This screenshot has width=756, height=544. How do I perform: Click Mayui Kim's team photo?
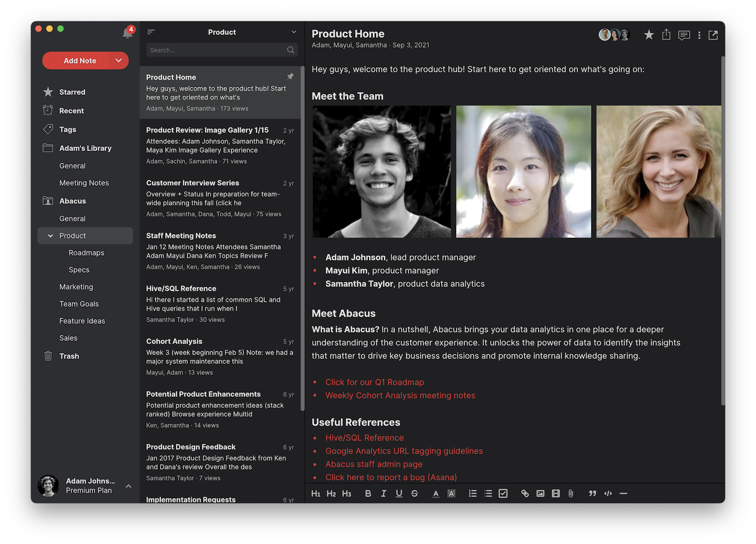(x=523, y=172)
